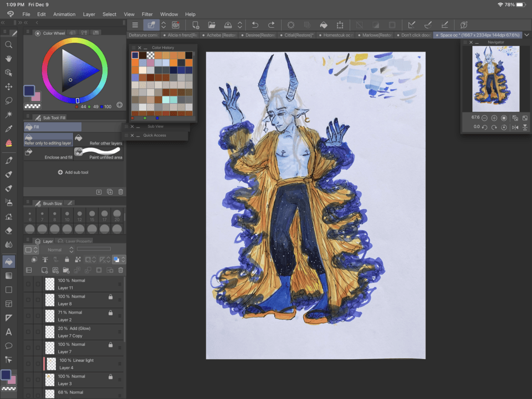Select the Enclose and fill sub tool
Viewport: 532px width, 399px height.
48,154
